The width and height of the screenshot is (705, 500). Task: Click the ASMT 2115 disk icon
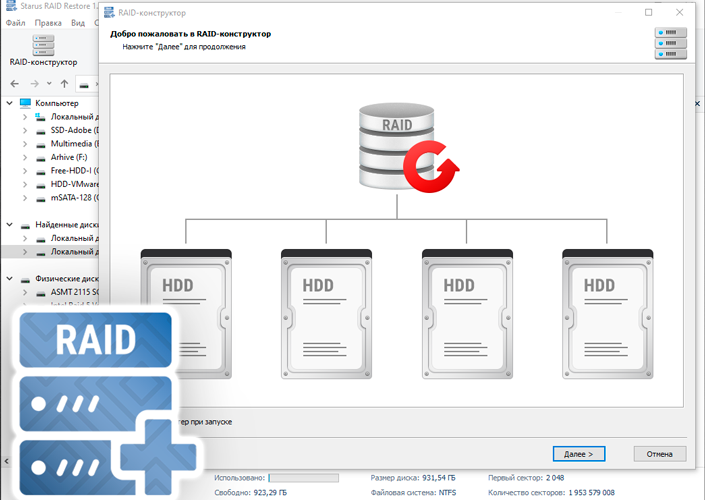coord(41,294)
